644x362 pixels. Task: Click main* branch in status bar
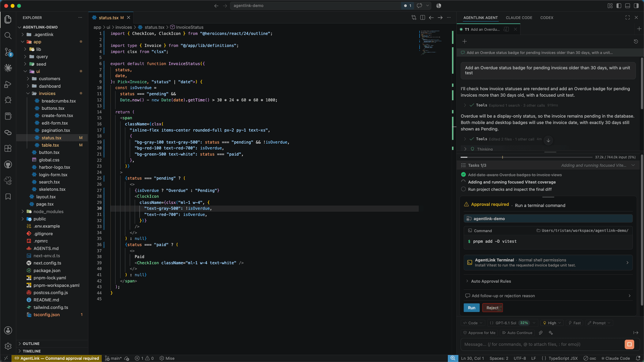point(113,358)
